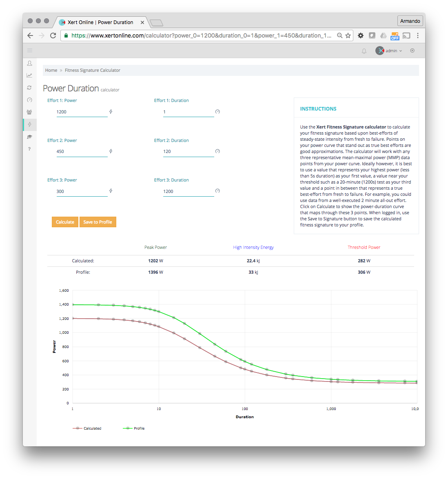The image size is (448, 479).
Task: Click the Effort 2 Power input field
Action: pyautogui.click(x=82, y=151)
